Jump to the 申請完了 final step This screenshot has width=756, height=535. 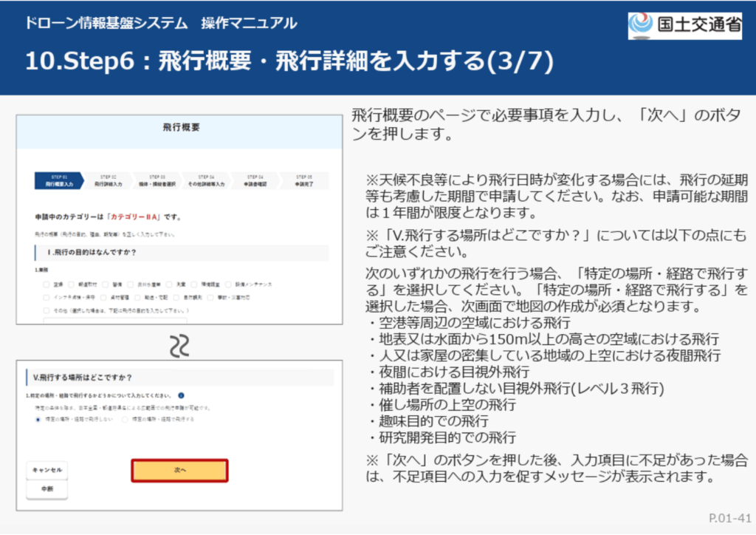[303, 180]
